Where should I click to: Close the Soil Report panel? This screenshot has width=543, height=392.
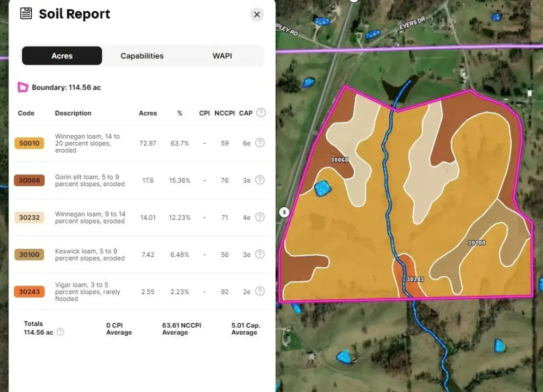coord(257,15)
